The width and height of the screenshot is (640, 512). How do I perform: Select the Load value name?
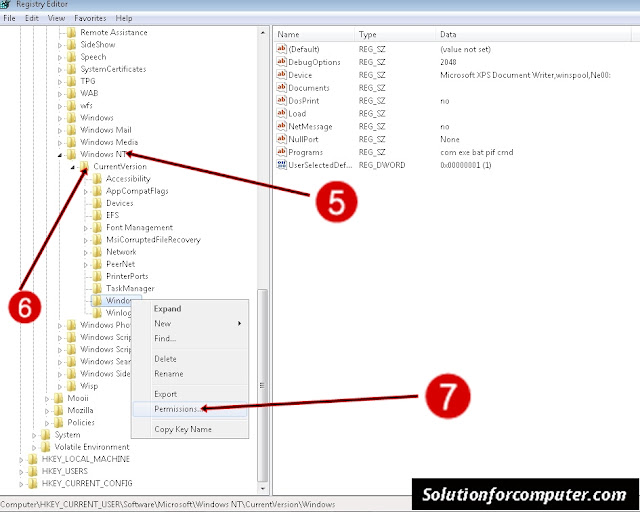(x=297, y=114)
